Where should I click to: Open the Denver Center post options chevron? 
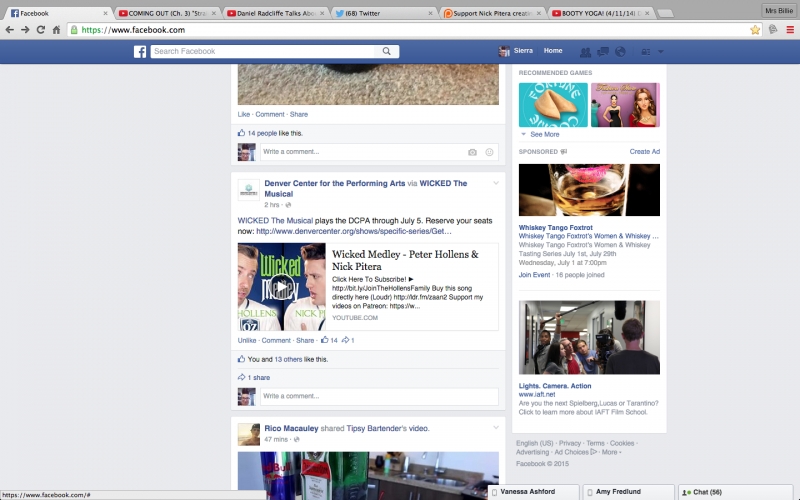coord(495,183)
